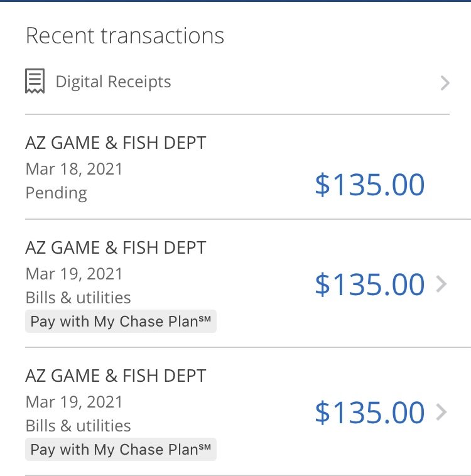Select the middle transaction's $135.00 amount

click(x=369, y=284)
